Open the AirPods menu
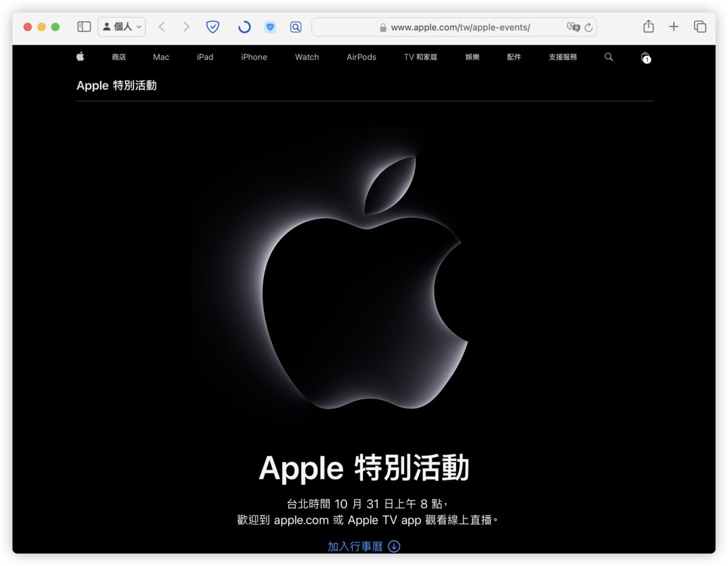 coord(362,57)
